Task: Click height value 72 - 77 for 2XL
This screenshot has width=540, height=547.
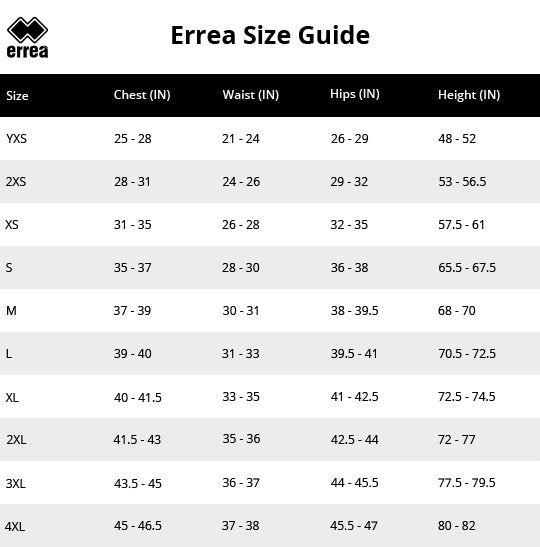Action: (x=457, y=440)
